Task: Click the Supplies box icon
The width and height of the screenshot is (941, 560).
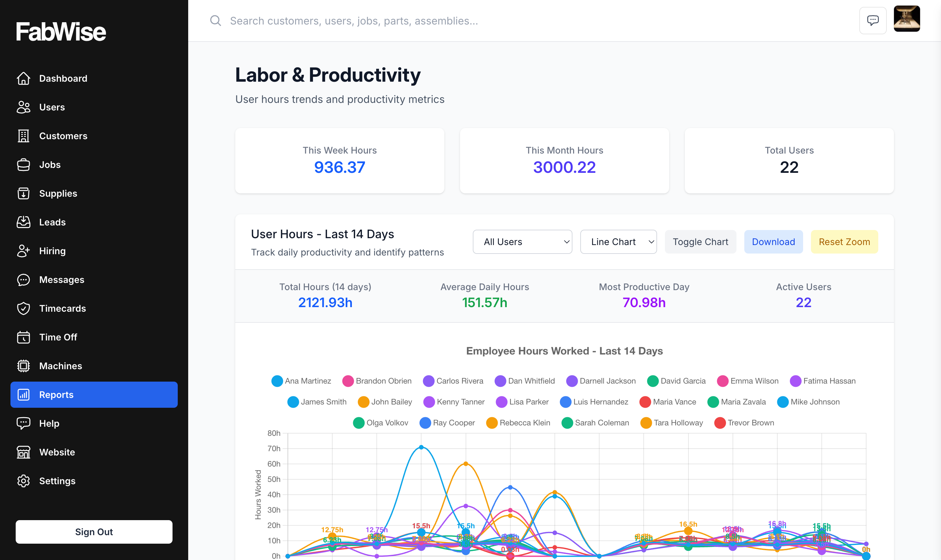Action: click(24, 193)
